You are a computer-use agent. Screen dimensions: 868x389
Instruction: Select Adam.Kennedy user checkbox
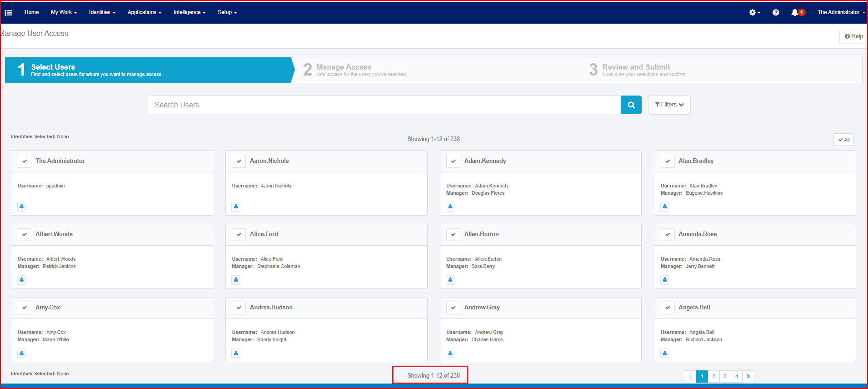pos(453,161)
